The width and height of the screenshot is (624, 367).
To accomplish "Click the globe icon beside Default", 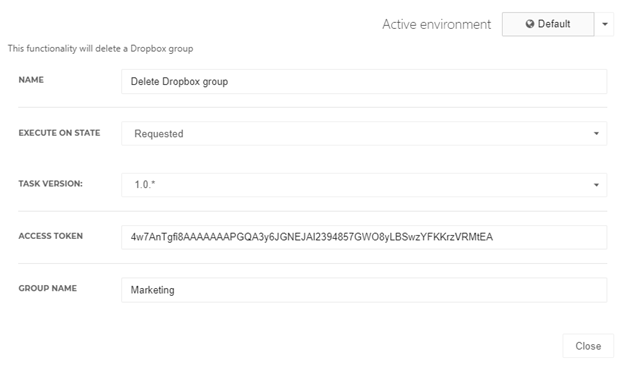I will 530,24.
